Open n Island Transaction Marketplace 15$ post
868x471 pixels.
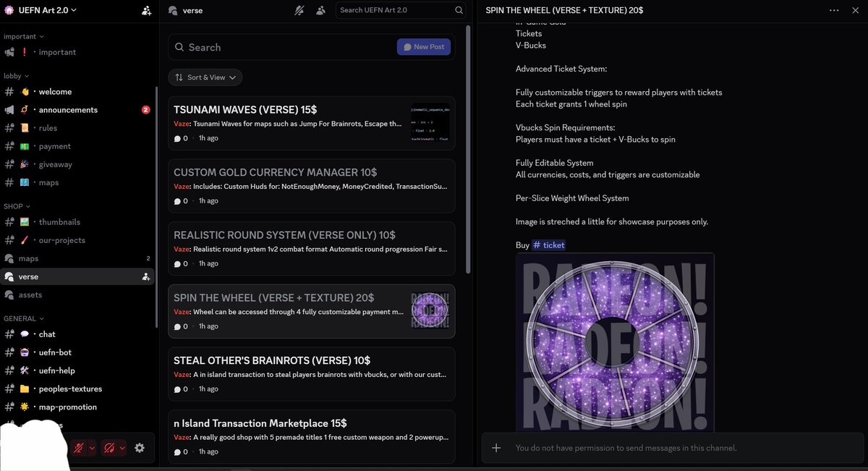click(x=312, y=437)
